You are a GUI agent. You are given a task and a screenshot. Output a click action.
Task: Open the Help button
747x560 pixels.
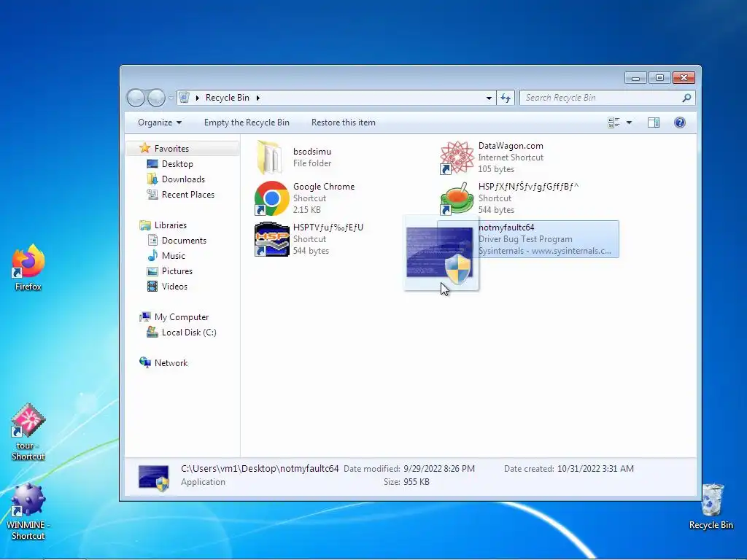pos(680,122)
